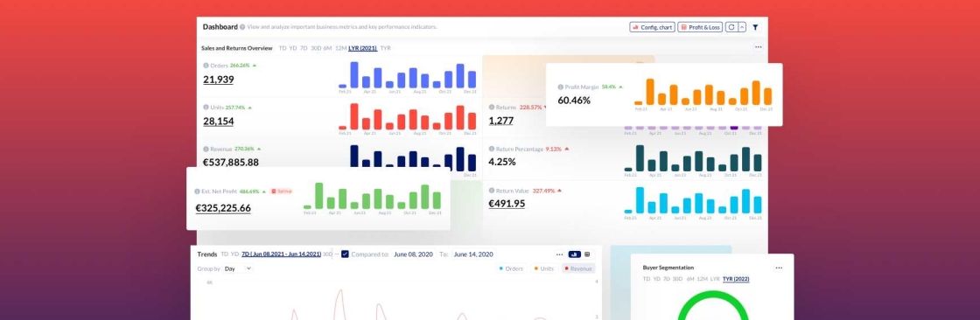Viewport: 980px width, 320px height.
Task: Open the Profit & Loss report
Action: coord(700,27)
